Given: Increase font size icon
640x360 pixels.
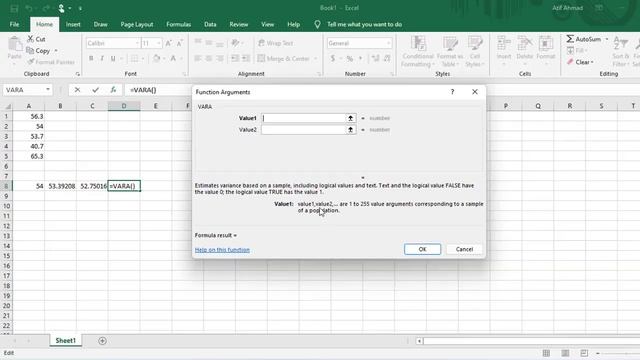Looking at the screenshot, I should click(169, 43).
